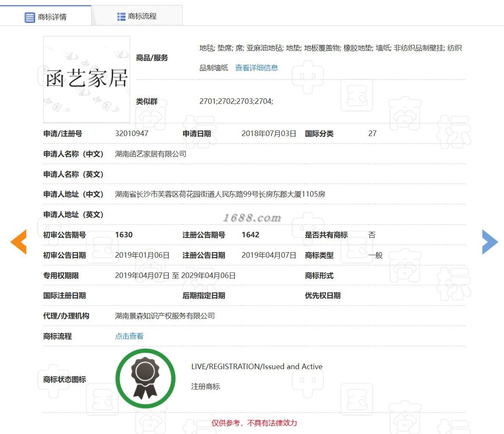Select agency 湖南景森知识产权服务有限公司

pyautogui.click(x=164, y=316)
